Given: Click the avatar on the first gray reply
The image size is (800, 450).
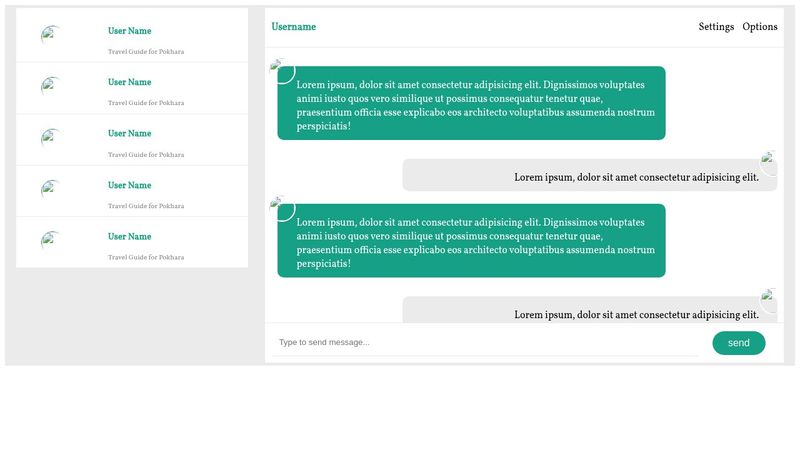Looking at the screenshot, I should point(768,163).
